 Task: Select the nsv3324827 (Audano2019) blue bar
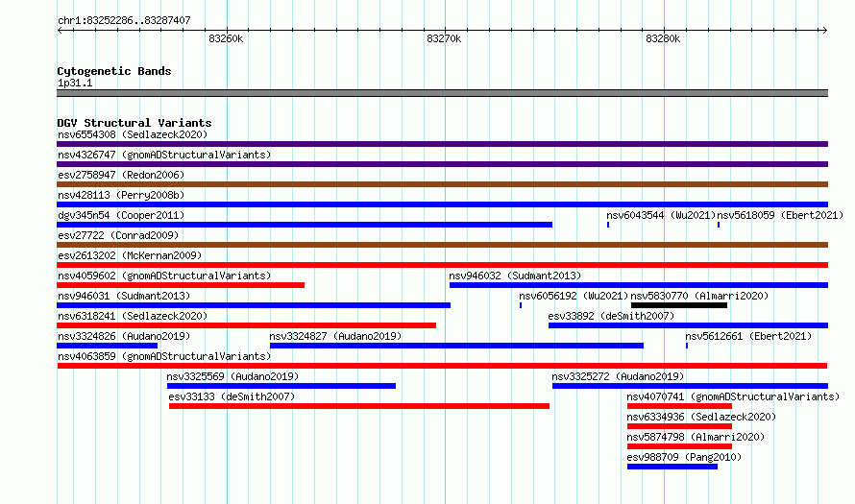[456, 346]
